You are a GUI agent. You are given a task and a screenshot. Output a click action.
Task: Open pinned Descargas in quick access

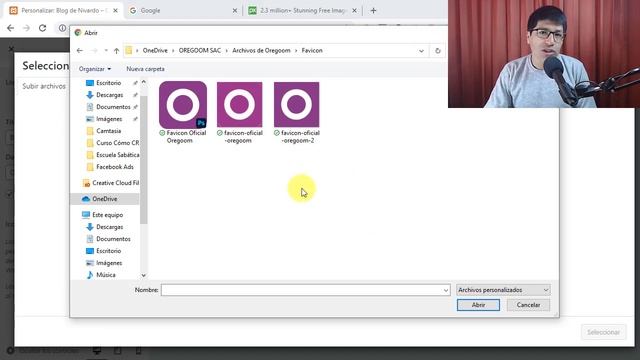tap(109, 95)
